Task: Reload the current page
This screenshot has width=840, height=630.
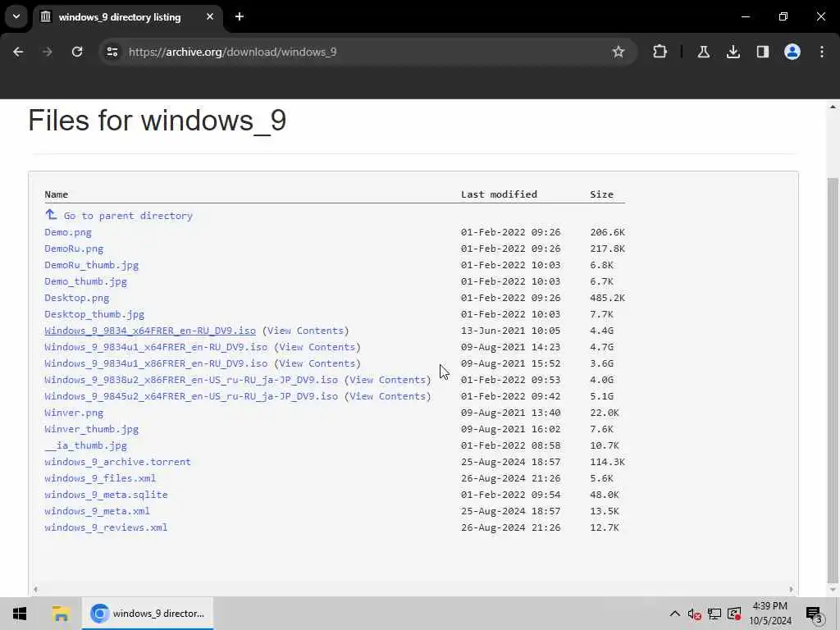Action: click(77, 52)
